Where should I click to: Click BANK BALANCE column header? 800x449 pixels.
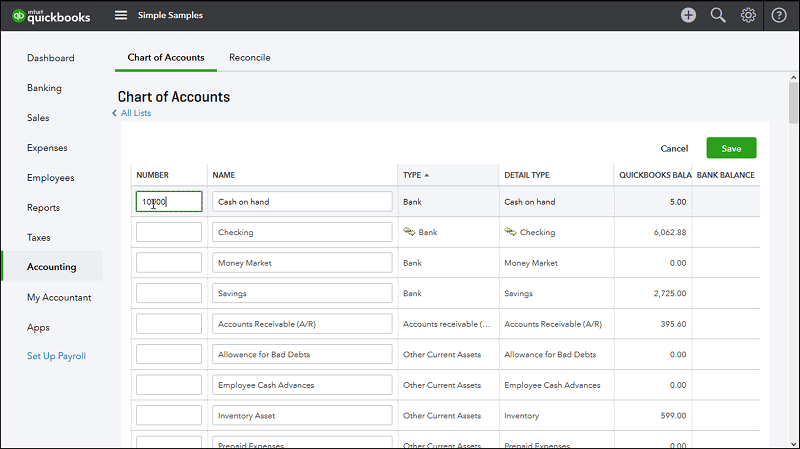pyautogui.click(x=726, y=175)
